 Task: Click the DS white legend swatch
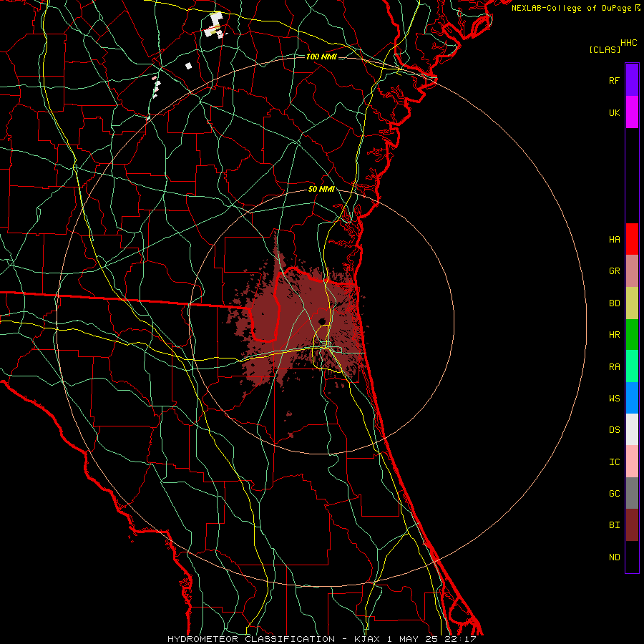point(632,429)
